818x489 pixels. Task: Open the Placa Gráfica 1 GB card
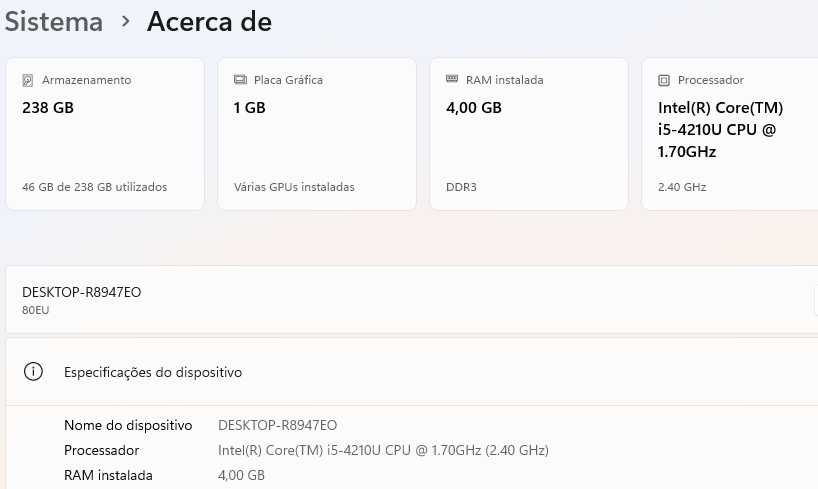point(316,134)
